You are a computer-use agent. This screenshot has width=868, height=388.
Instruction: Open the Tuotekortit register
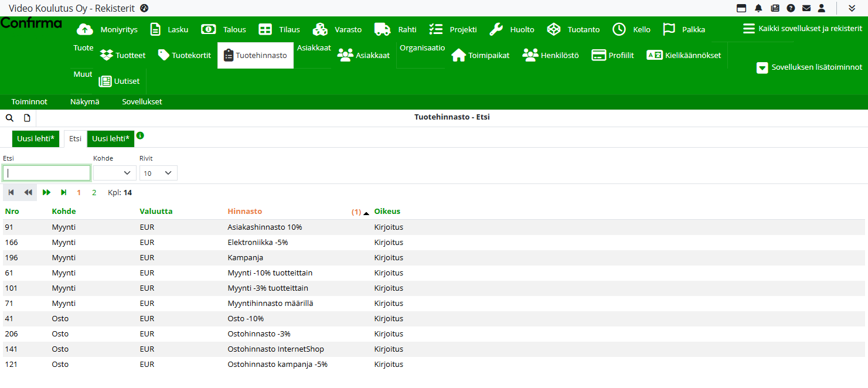(x=184, y=55)
